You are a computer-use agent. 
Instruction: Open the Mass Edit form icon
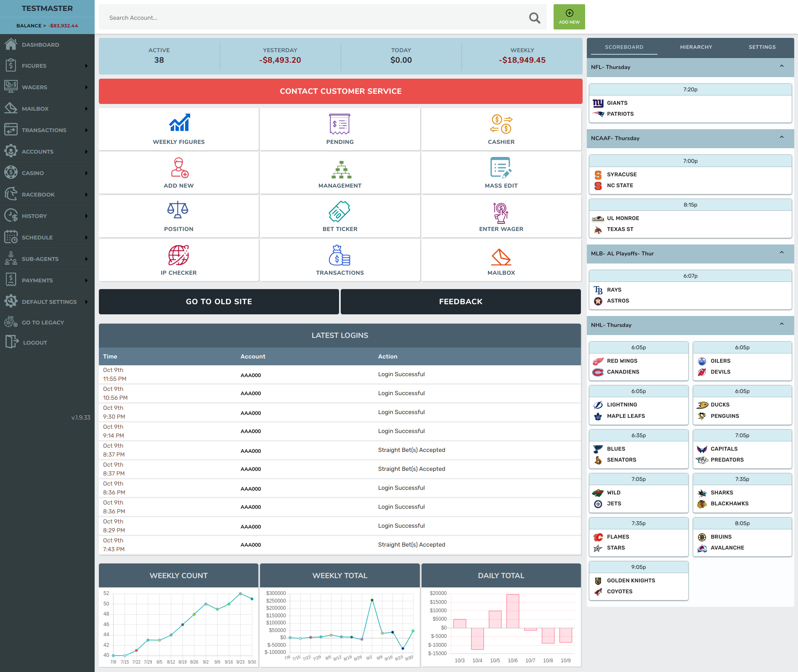pos(501,167)
